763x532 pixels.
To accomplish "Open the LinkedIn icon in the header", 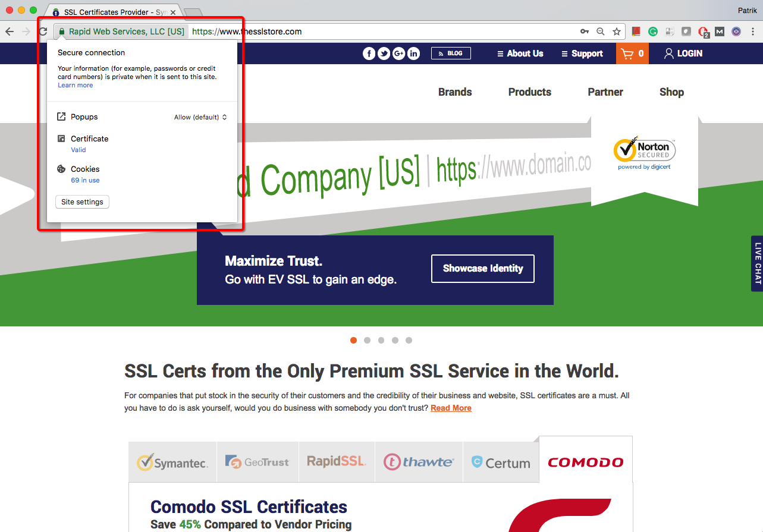I will [x=413, y=53].
